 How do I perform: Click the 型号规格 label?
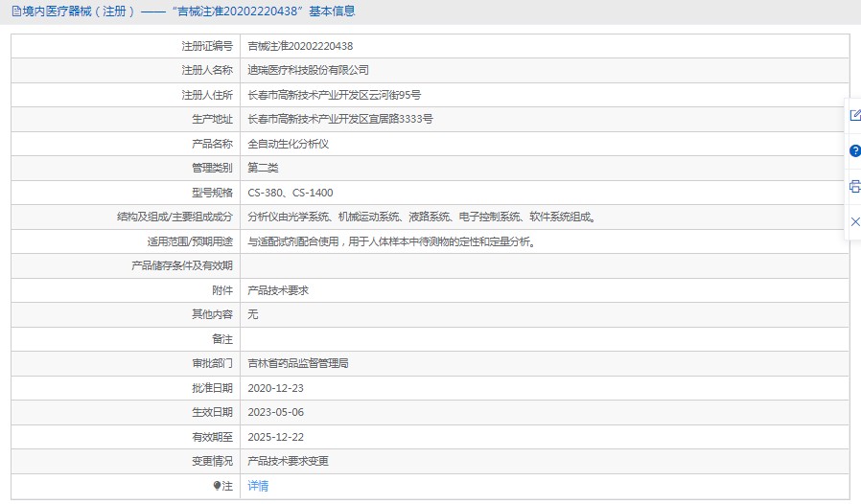[212, 193]
